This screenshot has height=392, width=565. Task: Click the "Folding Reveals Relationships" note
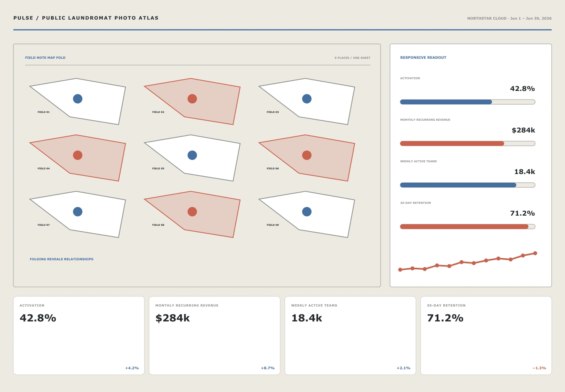pyautogui.click(x=62, y=259)
